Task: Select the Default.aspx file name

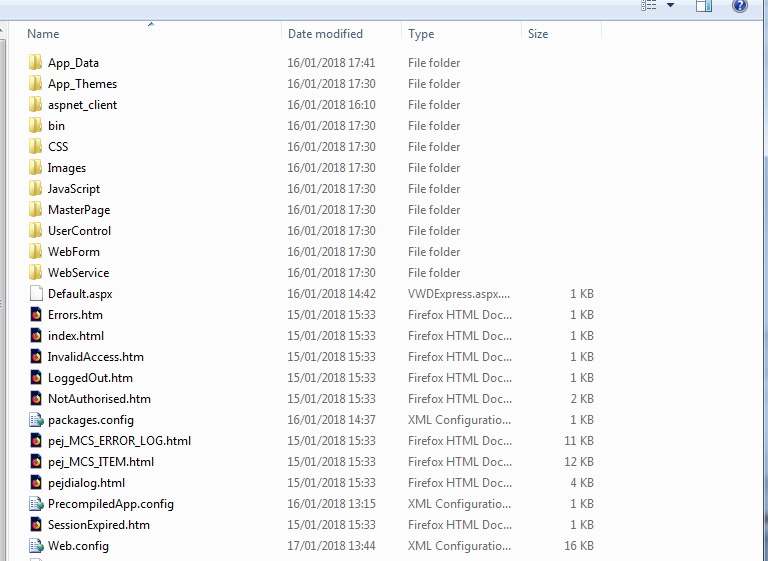Action: pyautogui.click(x=80, y=294)
